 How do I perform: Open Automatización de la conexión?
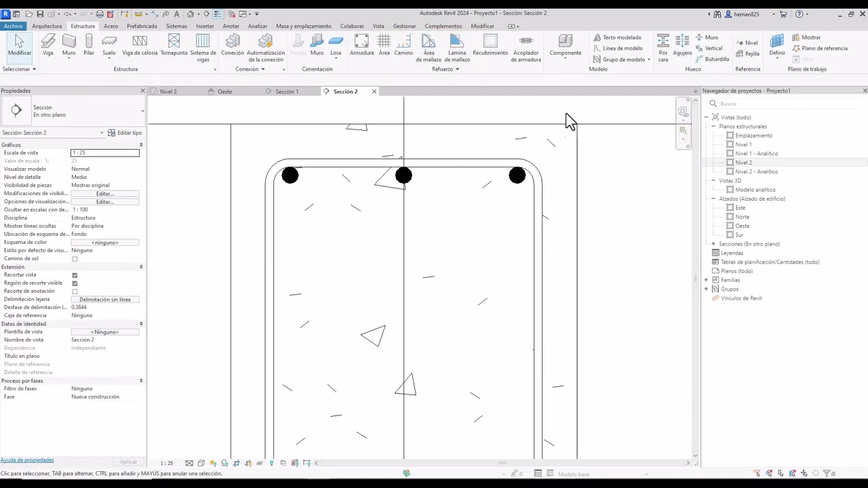(265, 48)
